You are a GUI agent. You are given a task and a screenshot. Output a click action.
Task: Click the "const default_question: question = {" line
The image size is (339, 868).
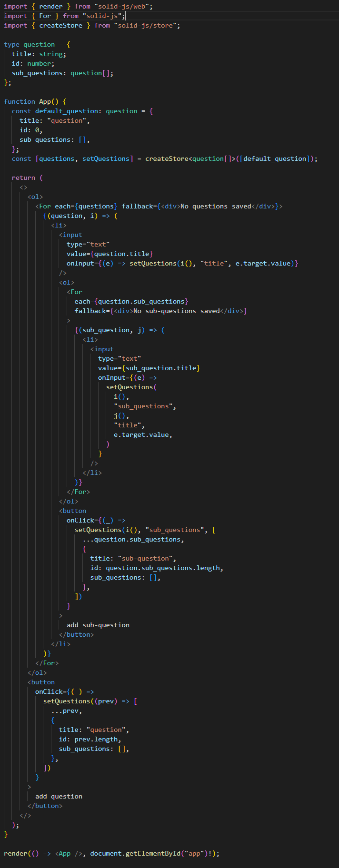pyautogui.click(x=82, y=111)
